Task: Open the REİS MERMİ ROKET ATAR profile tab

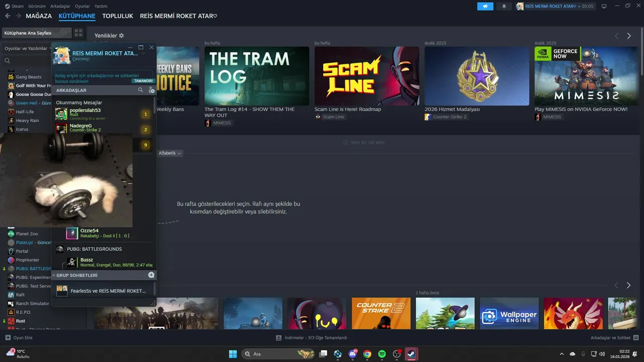Action: (179, 16)
